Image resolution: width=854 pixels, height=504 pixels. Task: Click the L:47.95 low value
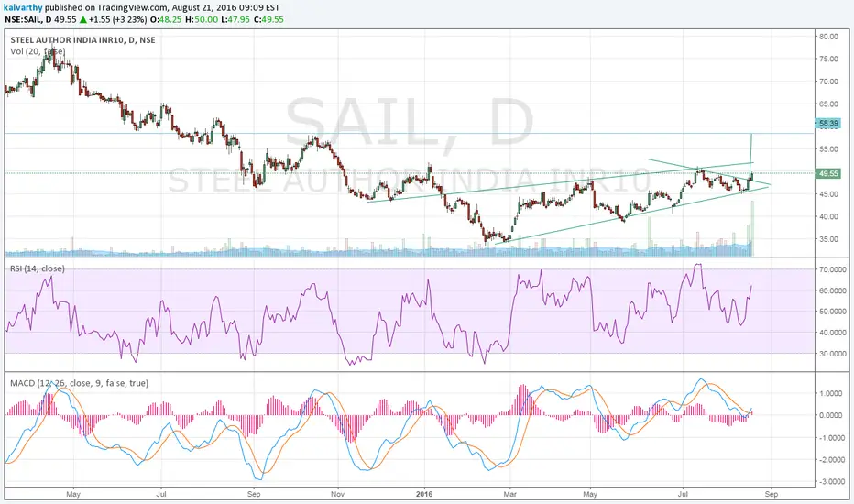pyautogui.click(x=235, y=19)
